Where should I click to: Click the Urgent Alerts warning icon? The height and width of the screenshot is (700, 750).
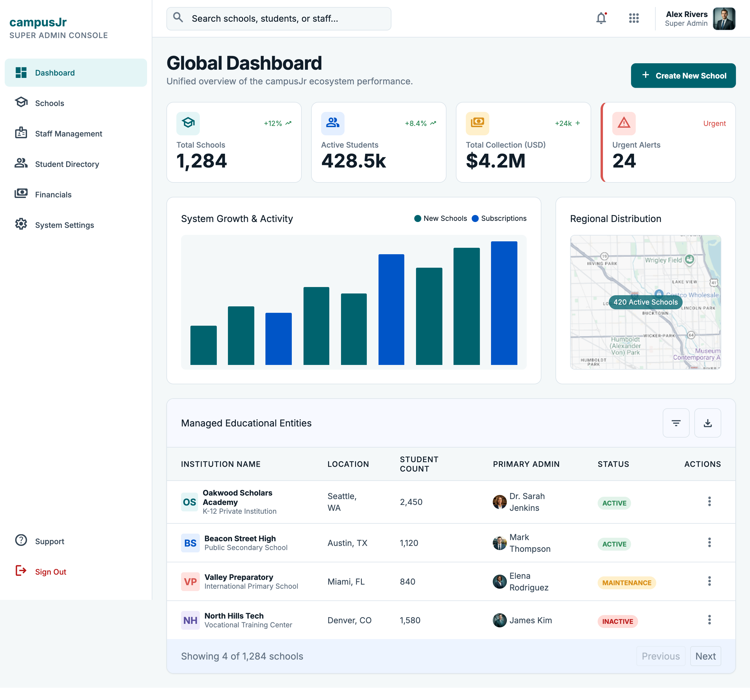624,123
